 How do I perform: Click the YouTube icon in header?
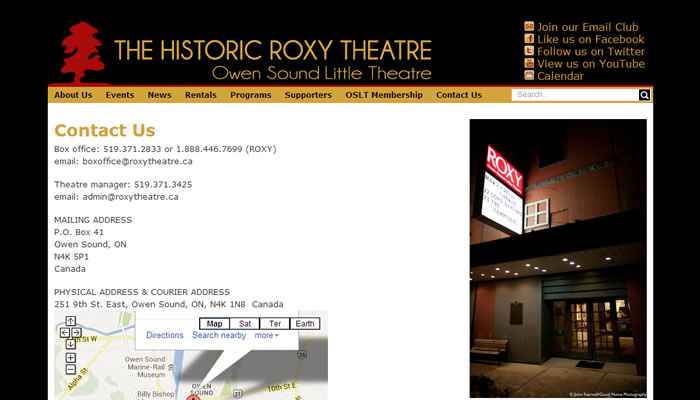[x=529, y=63]
